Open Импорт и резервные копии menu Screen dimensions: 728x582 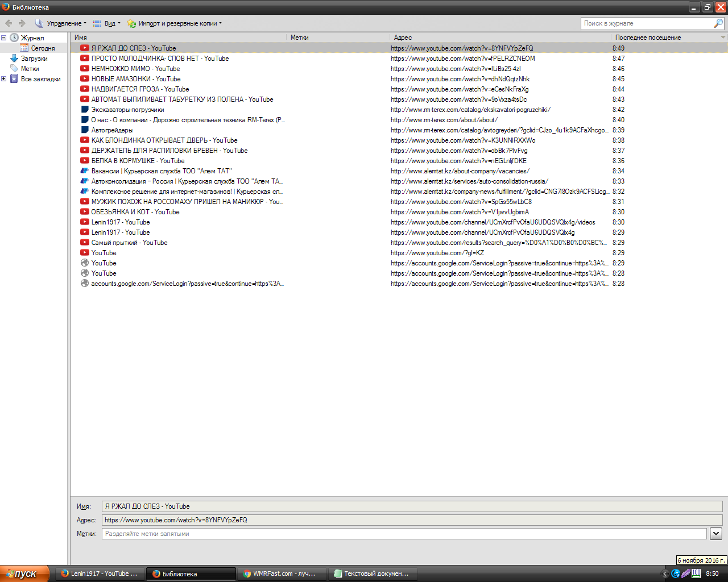[x=174, y=23]
